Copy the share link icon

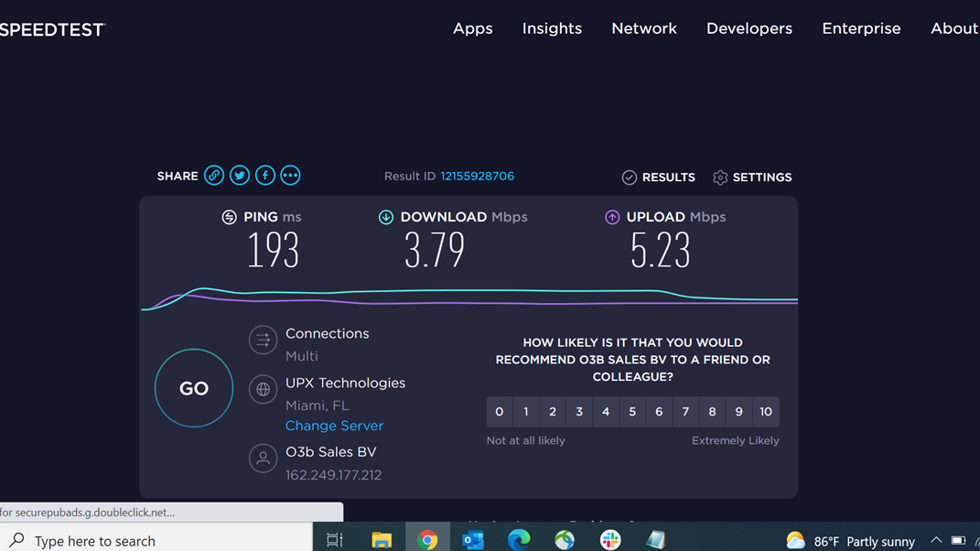[x=214, y=176]
